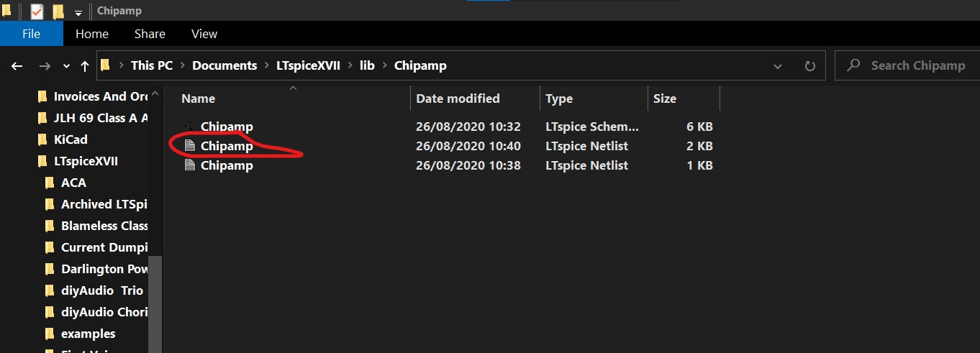Navigate to LTspiceXVII in breadcrumb path
Image resolution: width=980 pixels, height=353 pixels.
click(x=308, y=65)
